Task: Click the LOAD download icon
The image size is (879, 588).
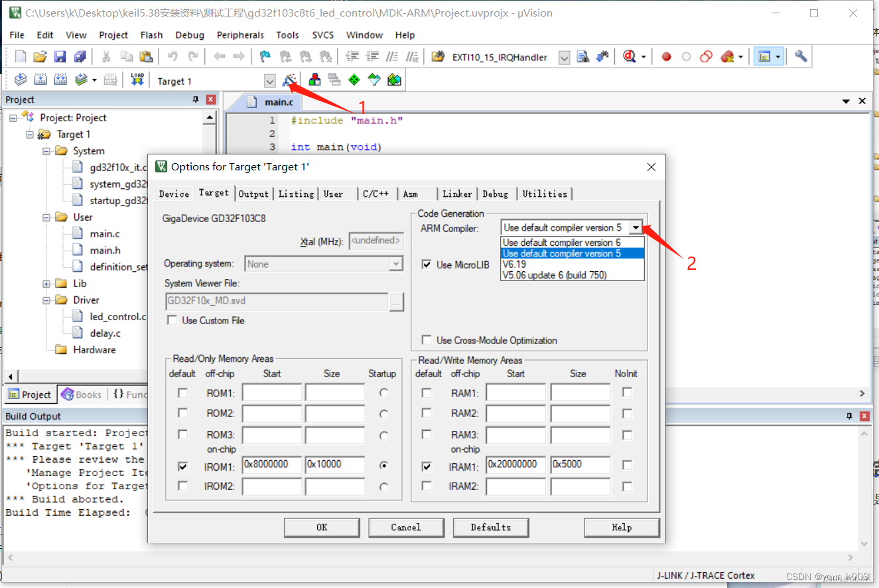Action: click(137, 80)
